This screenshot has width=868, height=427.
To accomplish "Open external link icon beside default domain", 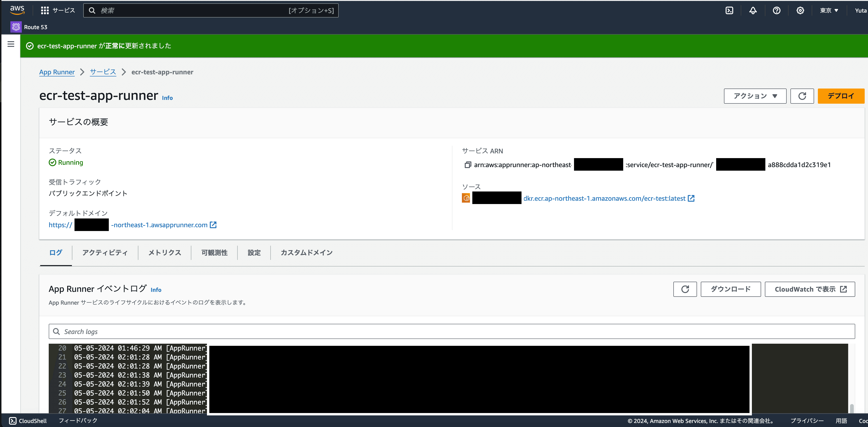I will click(x=213, y=225).
